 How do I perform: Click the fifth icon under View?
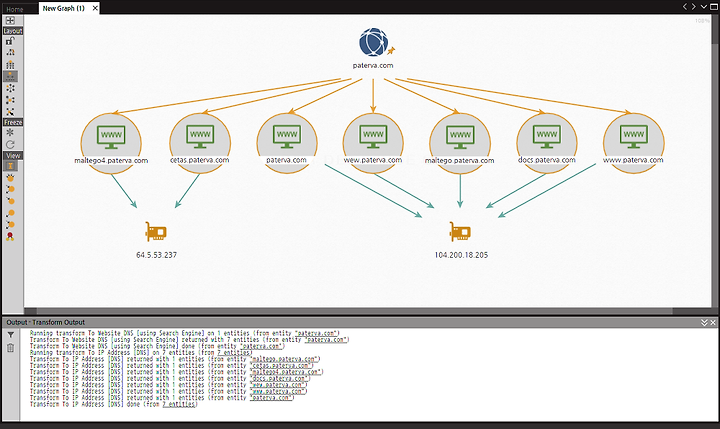[x=10, y=213]
